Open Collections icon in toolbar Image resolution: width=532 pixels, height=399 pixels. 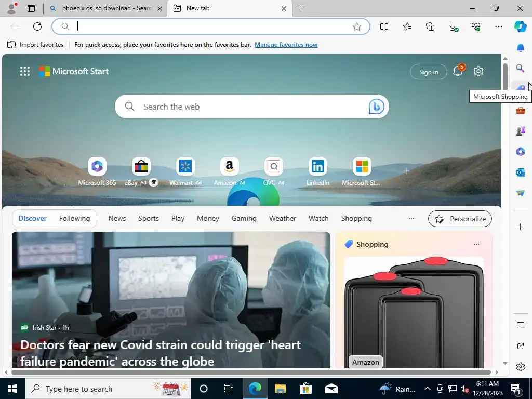(x=430, y=26)
